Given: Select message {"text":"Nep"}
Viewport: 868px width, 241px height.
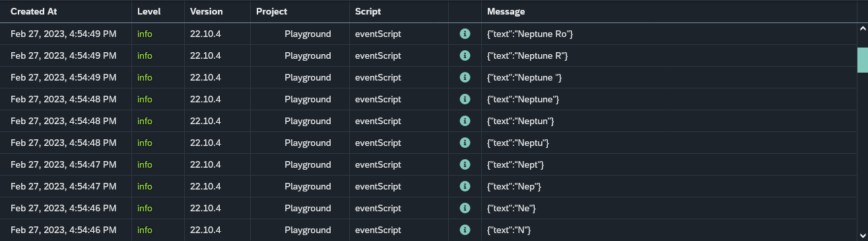Looking at the screenshot, I should tap(514, 186).
